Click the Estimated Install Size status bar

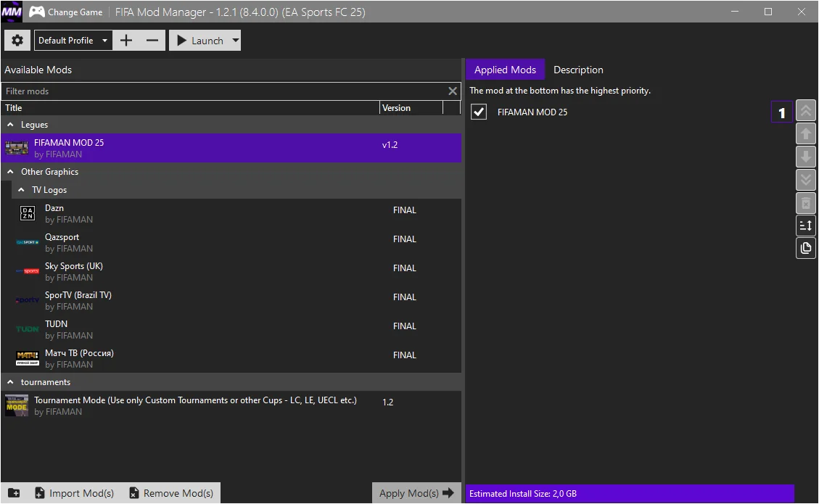[x=630, y=494]
